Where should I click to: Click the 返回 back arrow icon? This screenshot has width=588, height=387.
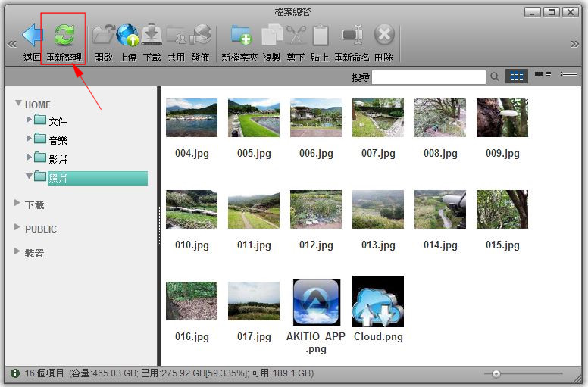[x=32, y=35]
